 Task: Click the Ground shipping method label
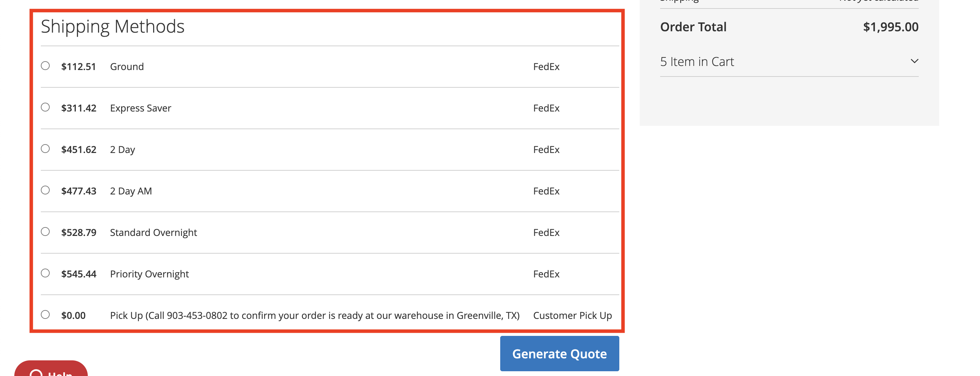click(x=127, y=66)
